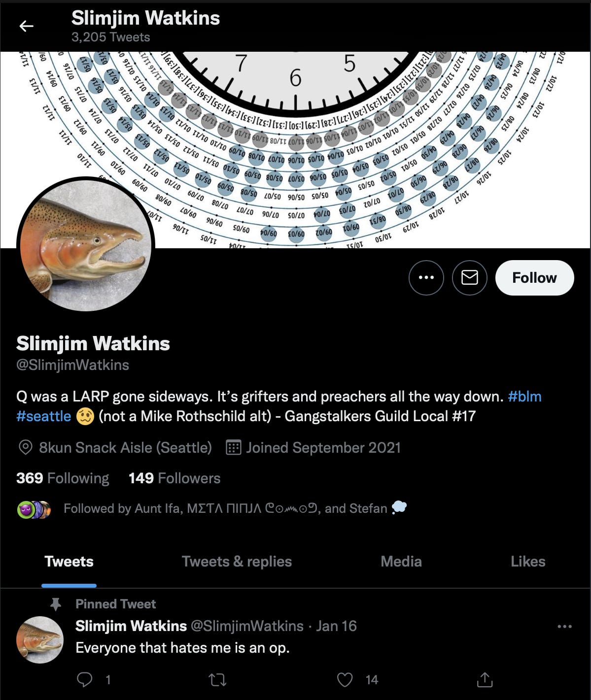This screenshot has width=591, height=700.
Task: Open pinned tweet's three-dot menu
Action: point(564,626)
